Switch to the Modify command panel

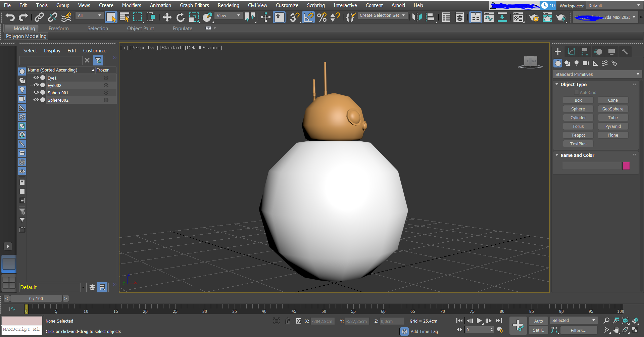(x=571, y=52)
